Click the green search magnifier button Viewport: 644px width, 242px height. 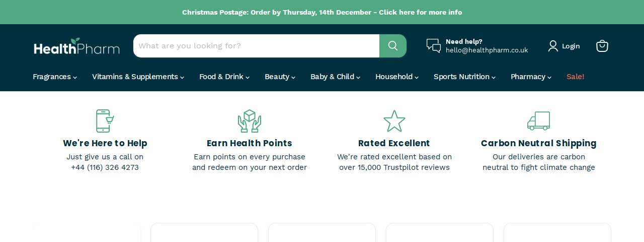[x=393, y=46]
